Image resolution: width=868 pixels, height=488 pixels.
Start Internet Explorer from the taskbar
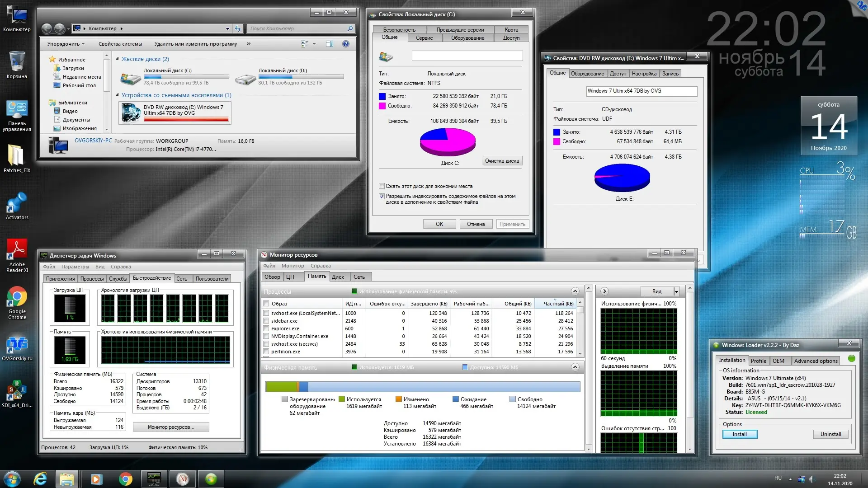click(40, 479)
